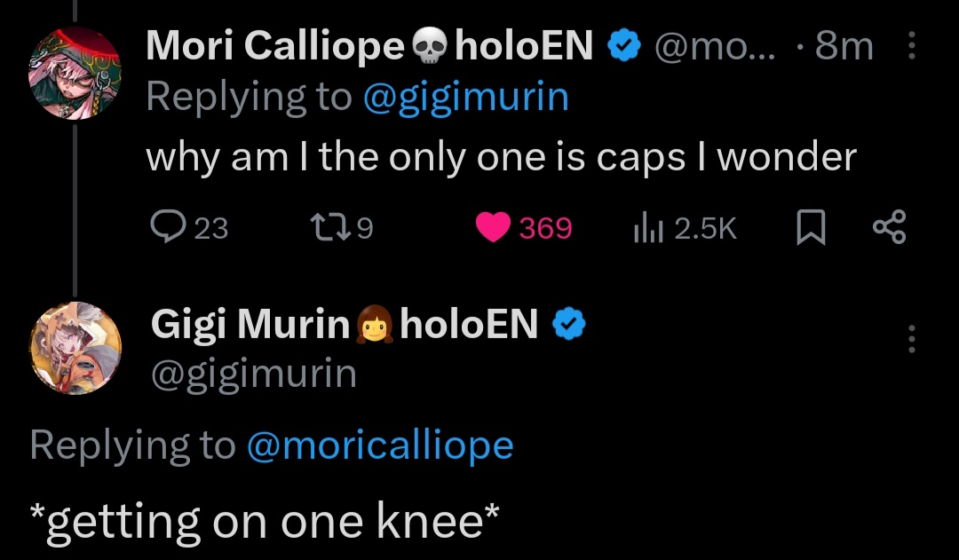Image resolution: width=959 pixels, height=560 pixels.
Task: Open Mori Calliope's display name link
Action: [273, 45]
